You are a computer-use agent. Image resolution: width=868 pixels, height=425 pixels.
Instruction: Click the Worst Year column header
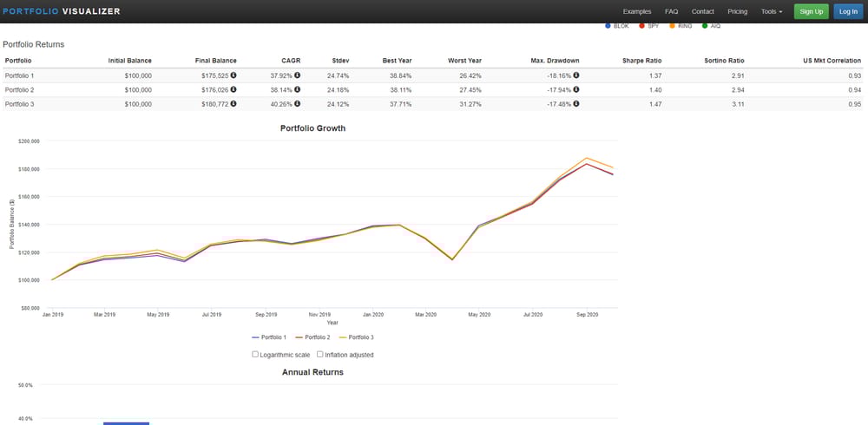pos(465,61)
